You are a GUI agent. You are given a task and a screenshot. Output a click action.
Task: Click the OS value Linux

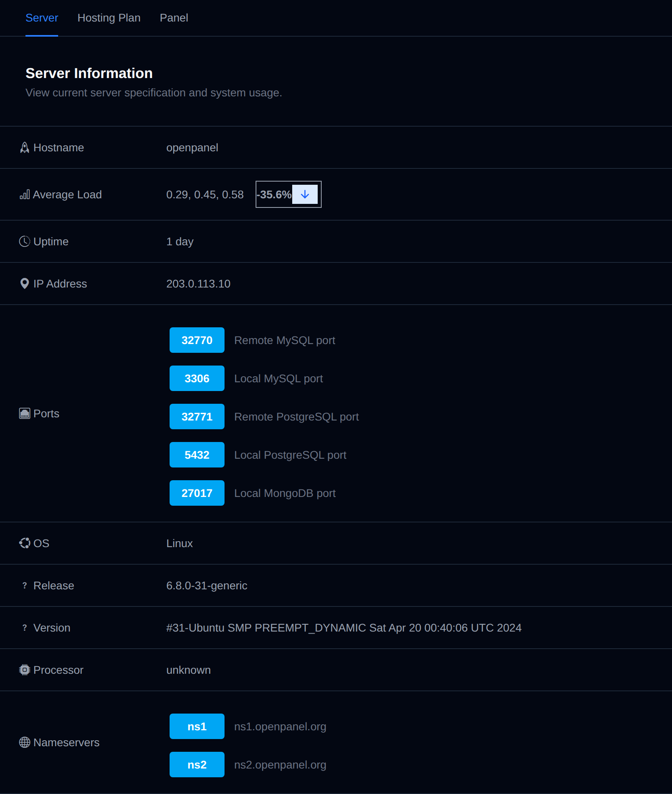click(x=180, y=544)
